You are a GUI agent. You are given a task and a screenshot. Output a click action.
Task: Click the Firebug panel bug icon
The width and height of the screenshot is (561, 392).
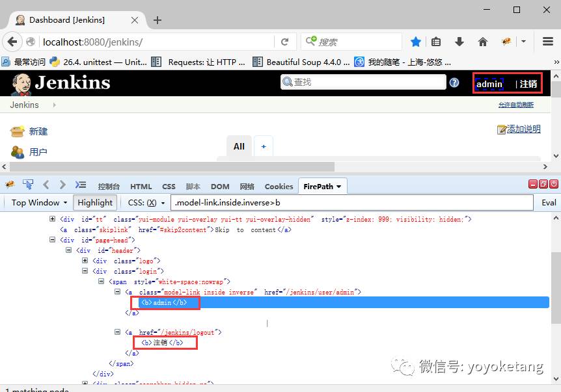tap(10, 185)
